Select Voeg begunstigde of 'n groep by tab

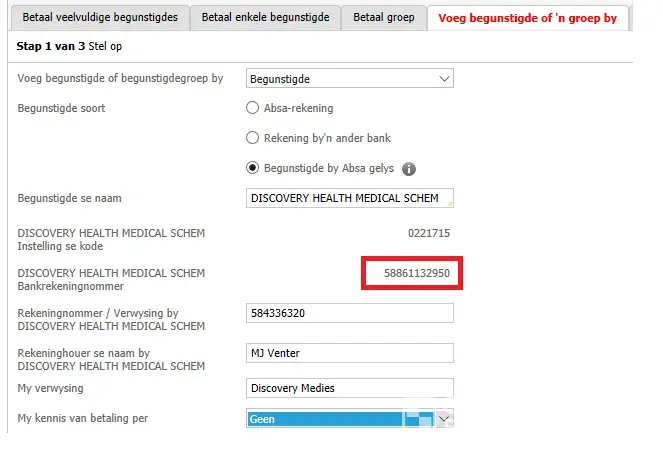click(x=527, y=18)
